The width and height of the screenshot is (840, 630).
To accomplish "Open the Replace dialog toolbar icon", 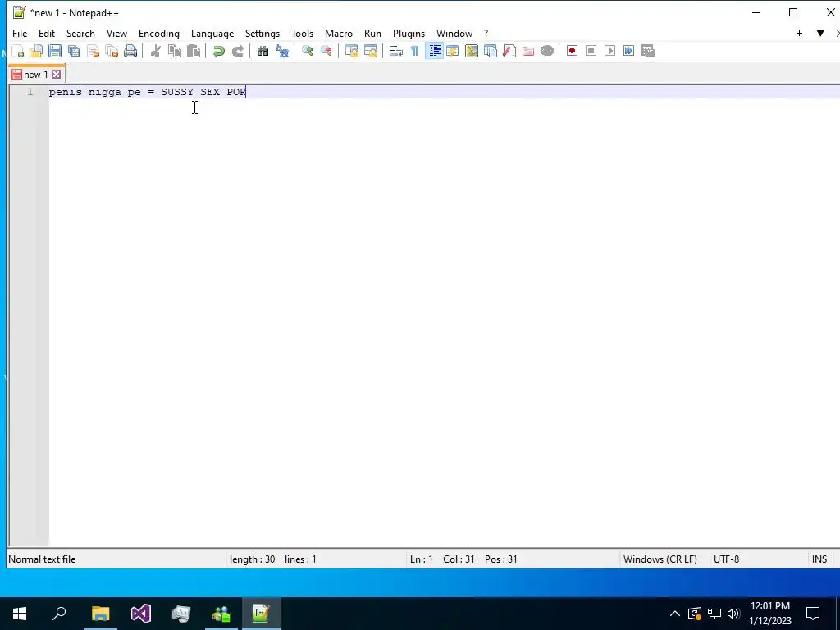I will click(282, 51).
